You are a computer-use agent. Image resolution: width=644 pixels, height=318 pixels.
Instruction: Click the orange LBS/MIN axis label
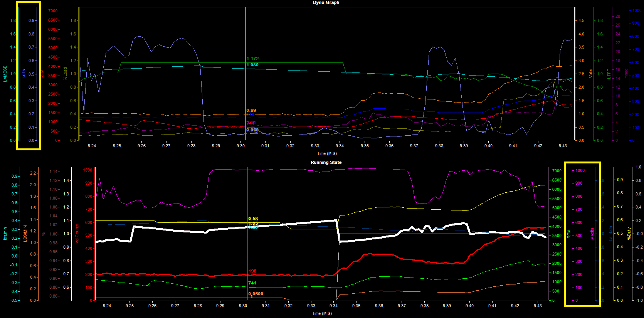25,233
